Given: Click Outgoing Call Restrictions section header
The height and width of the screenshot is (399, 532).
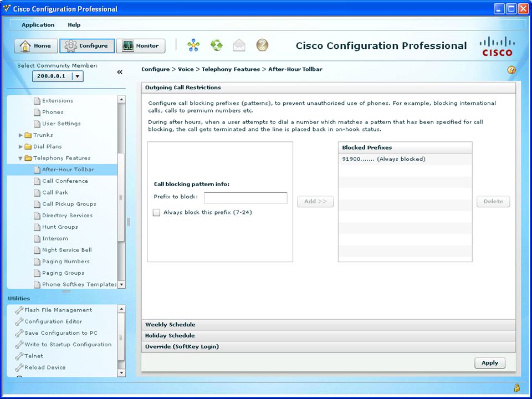Looking at the screenshot, I should click(x=329, y=88).
